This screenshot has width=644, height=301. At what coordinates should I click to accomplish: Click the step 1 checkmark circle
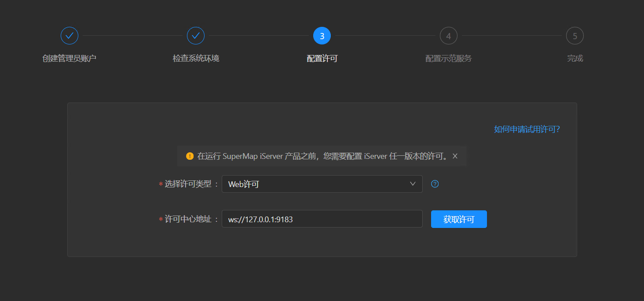tap(70, 36)
